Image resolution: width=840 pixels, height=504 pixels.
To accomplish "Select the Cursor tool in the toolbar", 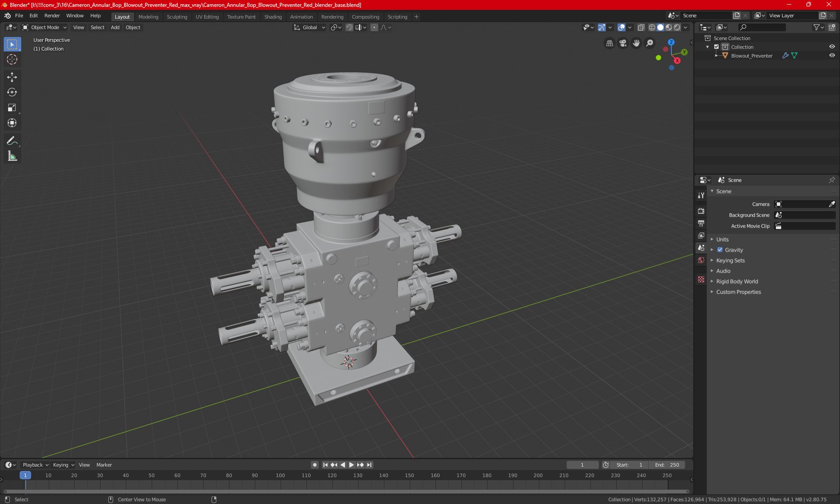I will point(12,60).
